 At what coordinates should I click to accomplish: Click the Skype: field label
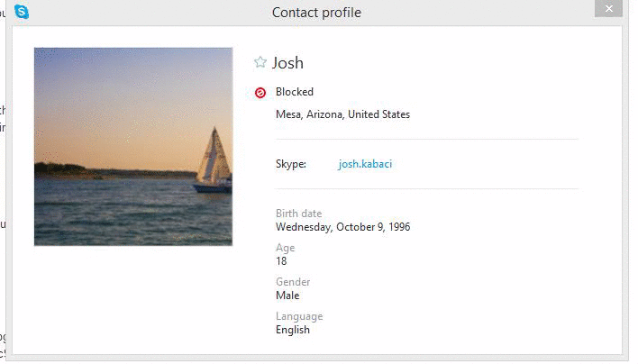(291, 164)
